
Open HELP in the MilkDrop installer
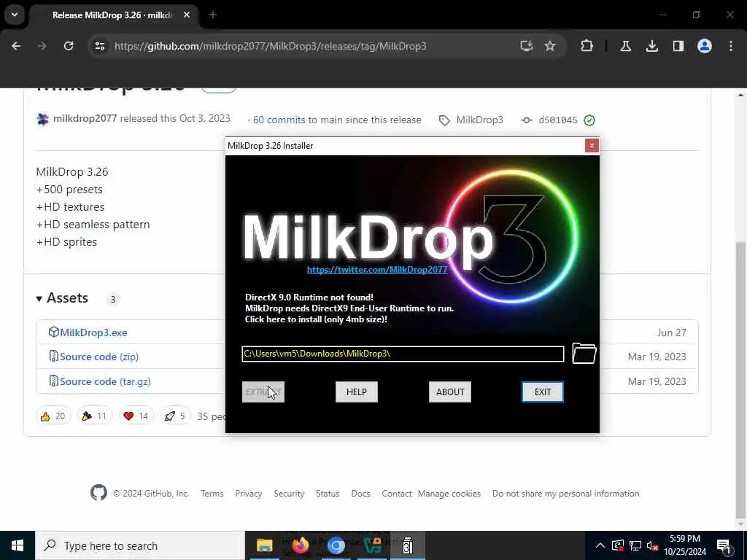coord(356,392)
